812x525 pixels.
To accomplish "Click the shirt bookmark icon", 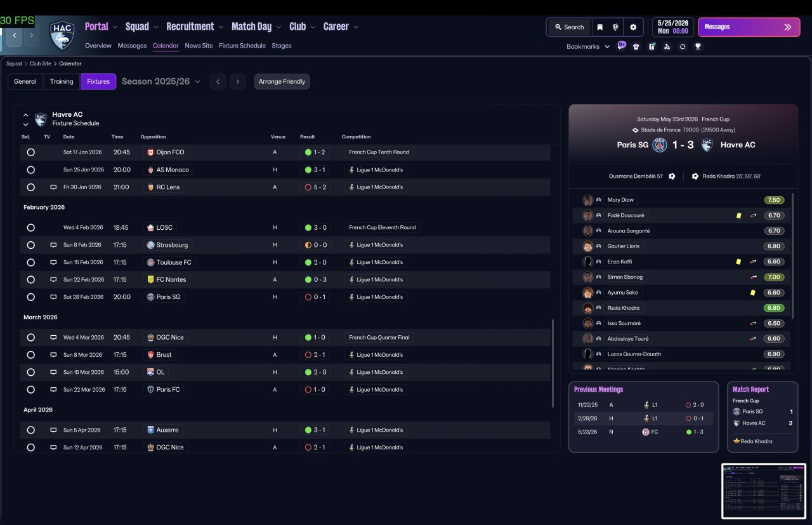I will (636, 46).
